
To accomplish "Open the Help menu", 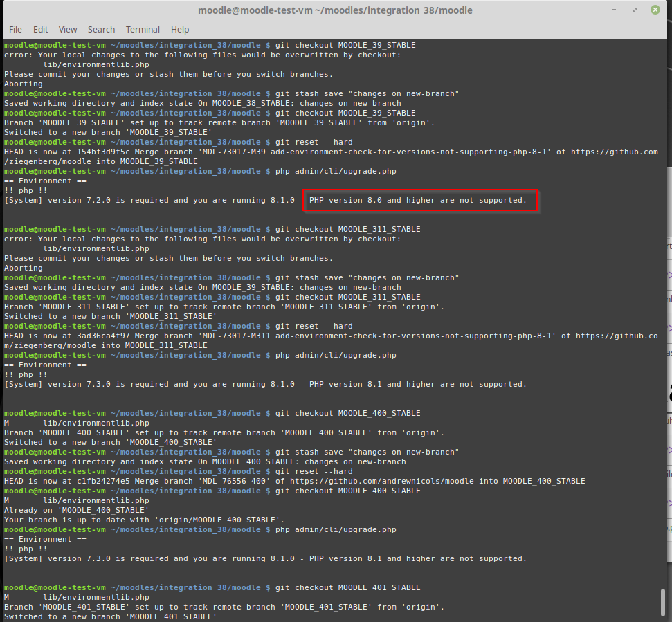I will click(x=180, y=30).
